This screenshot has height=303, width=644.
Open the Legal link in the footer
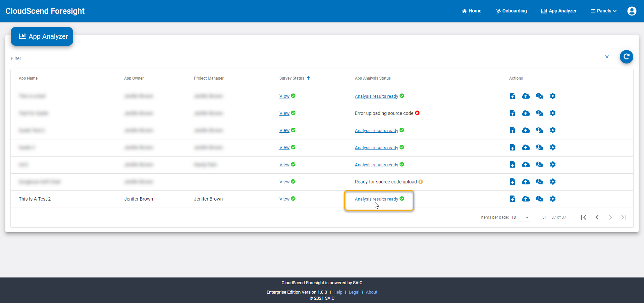click(354, 292)
